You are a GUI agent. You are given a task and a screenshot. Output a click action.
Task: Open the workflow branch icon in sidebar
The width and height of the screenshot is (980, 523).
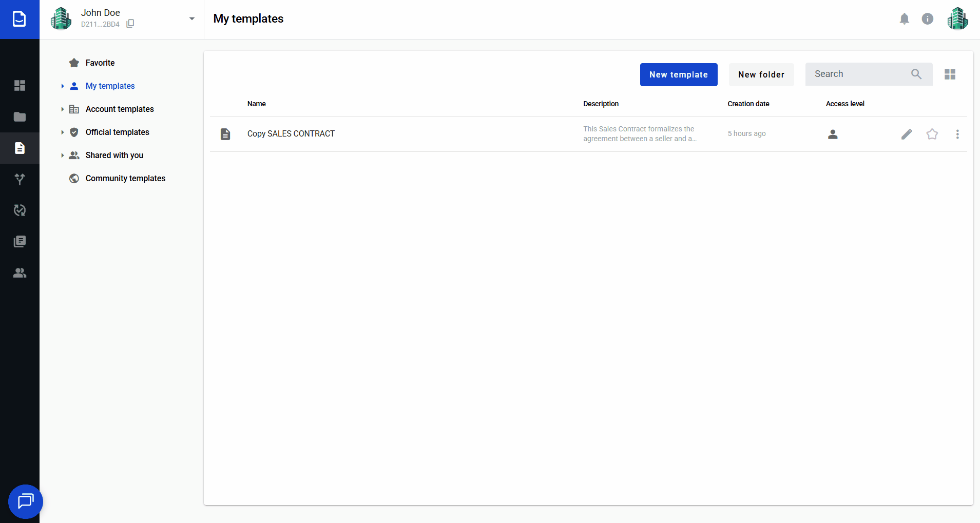tap(20, 179)
